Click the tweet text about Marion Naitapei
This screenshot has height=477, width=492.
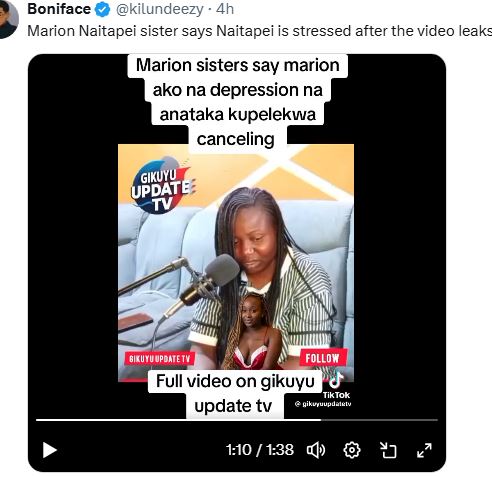point(260,31)
